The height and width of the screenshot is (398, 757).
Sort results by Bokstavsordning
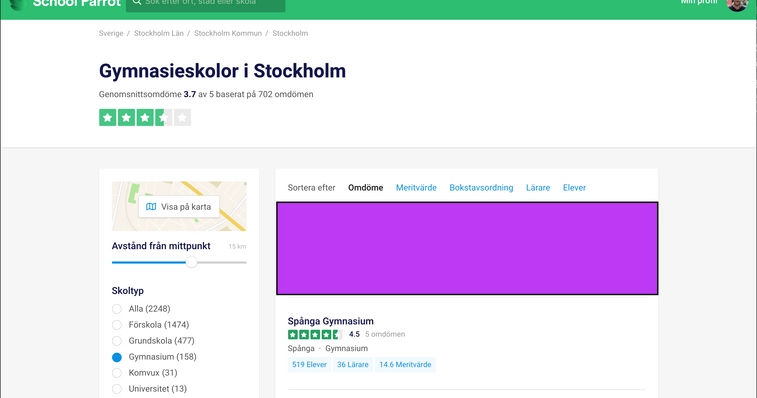pos(481,187)
